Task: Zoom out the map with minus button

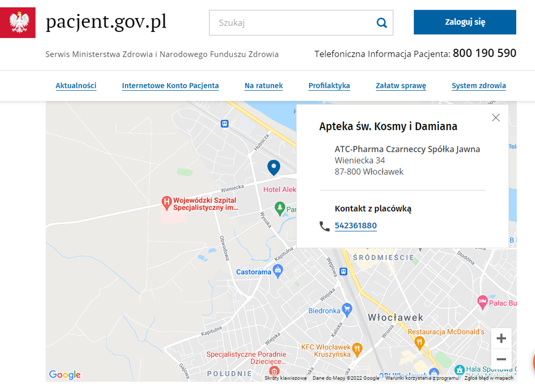Action: (x=501, y=359)
